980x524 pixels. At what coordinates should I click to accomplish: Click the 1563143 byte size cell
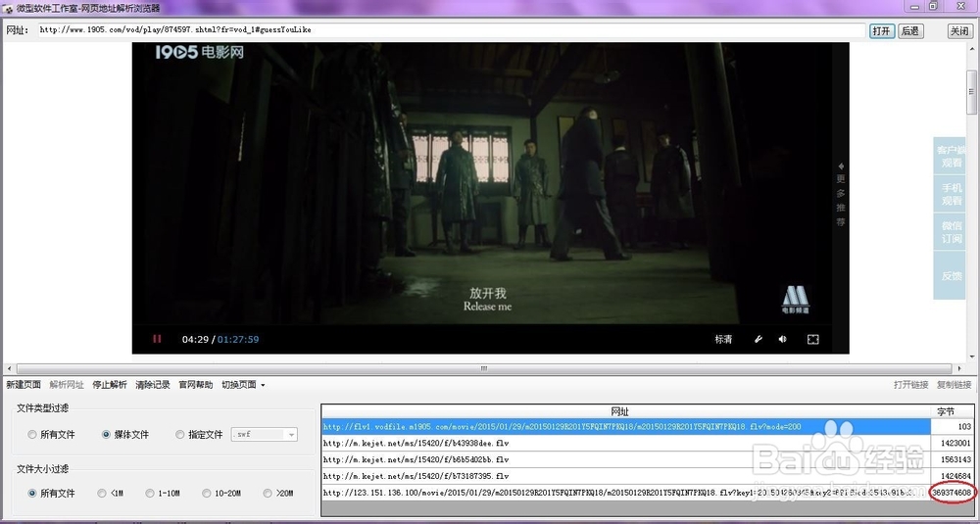(x=952, y=459)
